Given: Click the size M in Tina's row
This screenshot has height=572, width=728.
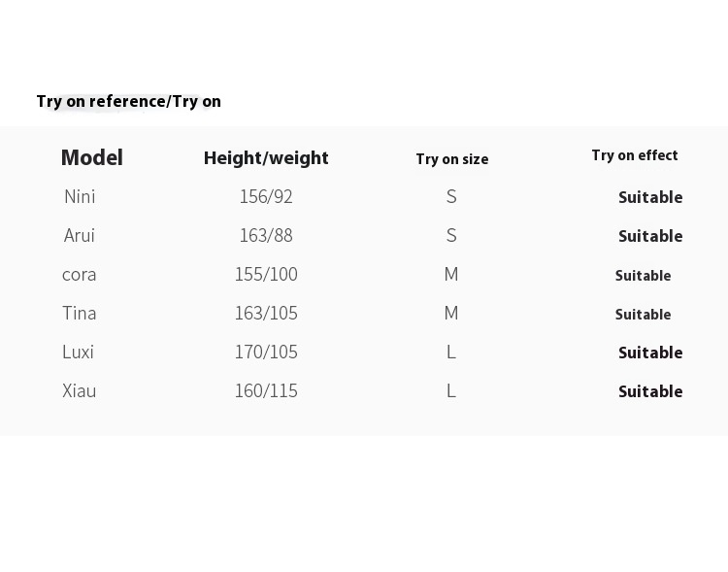Looking at the screenshot, I should 451,313.
